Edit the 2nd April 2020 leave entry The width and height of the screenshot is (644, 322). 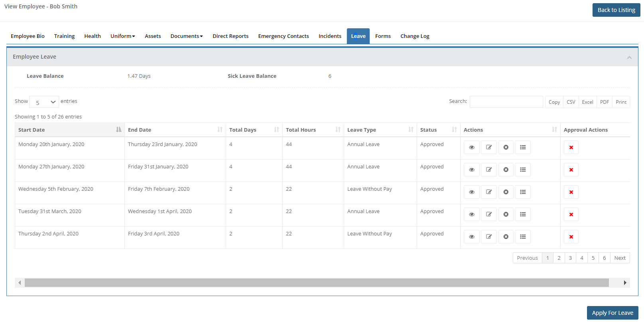click(x=489, y=237)
